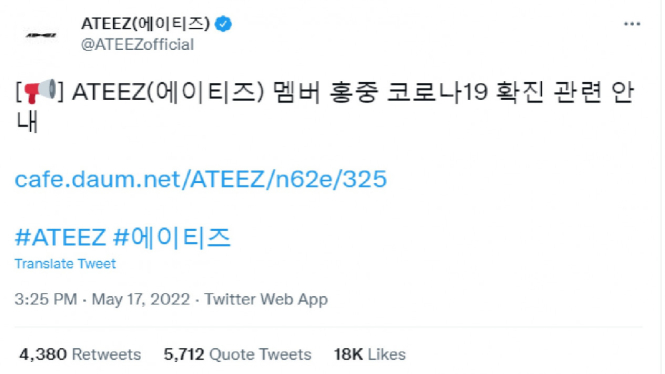The width and height of the screenshot is (665, 374).
Task: Click the 18K likes count number
Action: pos(348,354)
